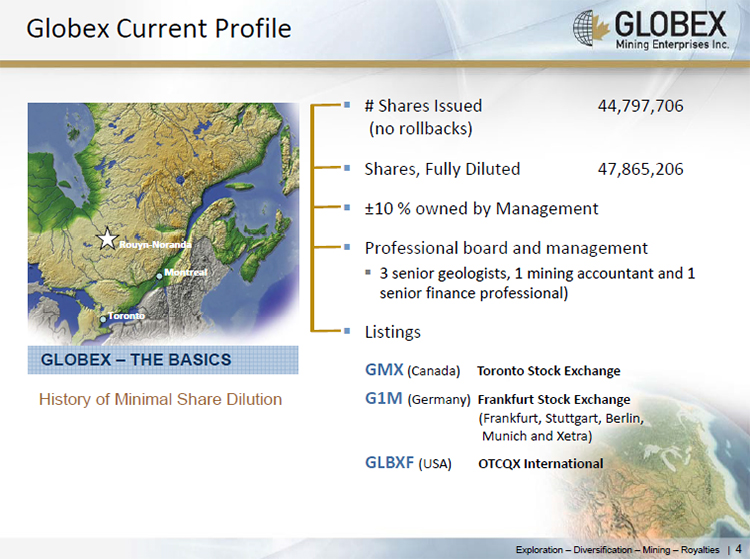Image resolution: width=750 pixels, height=559 pixels.
Task: Select the value 47,865,206
Action: [640, 169]
